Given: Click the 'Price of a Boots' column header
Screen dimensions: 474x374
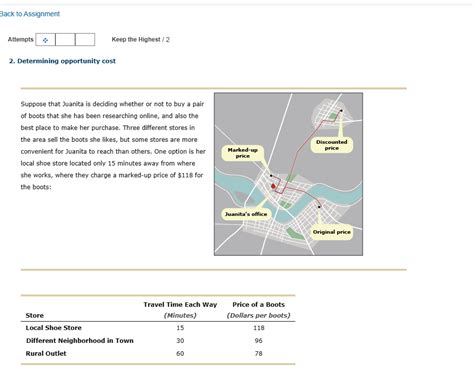Looking at the screenshot, I should tap(258, 304).
